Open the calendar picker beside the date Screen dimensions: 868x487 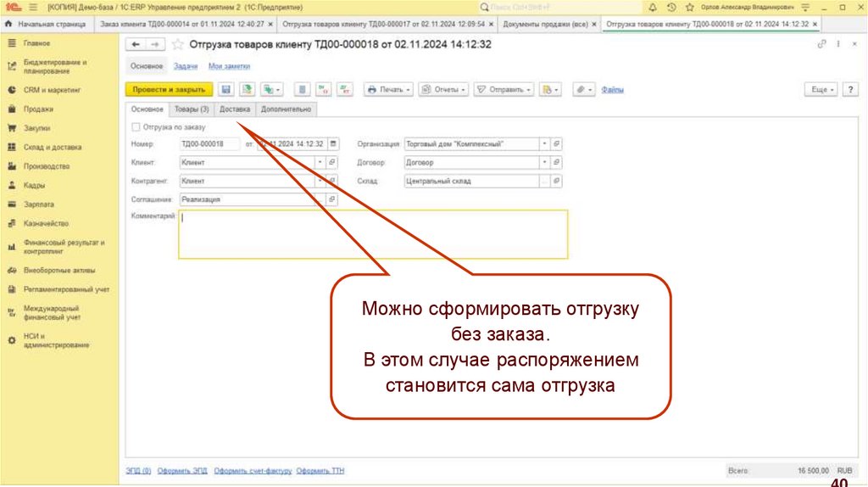333,144
